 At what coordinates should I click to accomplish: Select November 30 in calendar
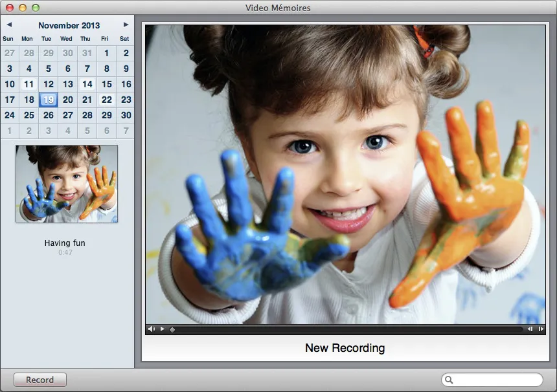(x=126, y=115)
